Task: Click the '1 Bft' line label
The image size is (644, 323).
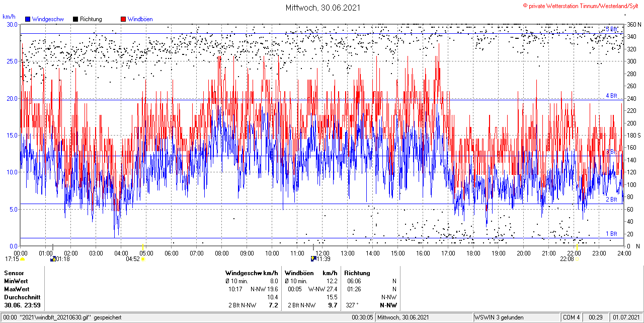Action: [611, 234]
